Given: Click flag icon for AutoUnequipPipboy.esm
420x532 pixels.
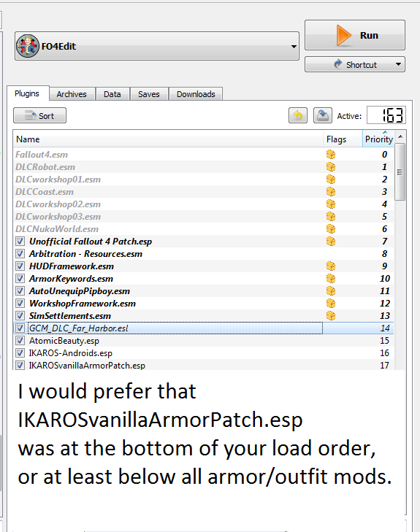Looking at the screenshot, I should (x=331, y=290).
